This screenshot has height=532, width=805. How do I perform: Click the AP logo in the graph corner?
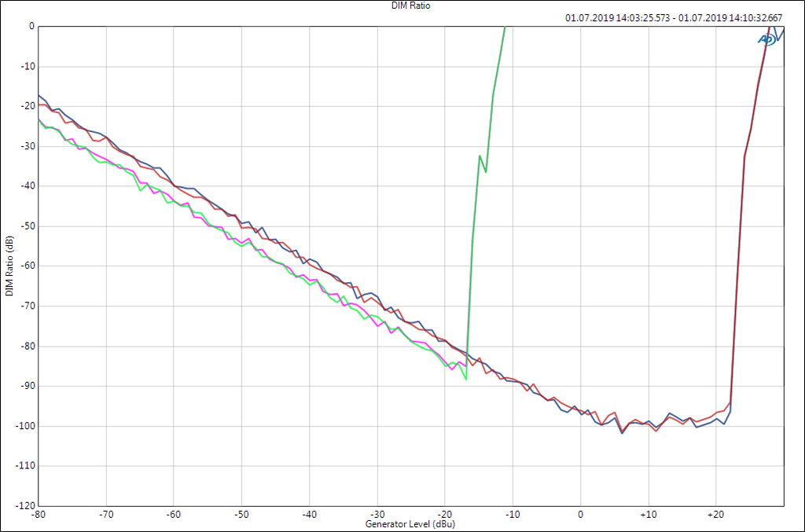pos(767,38)
